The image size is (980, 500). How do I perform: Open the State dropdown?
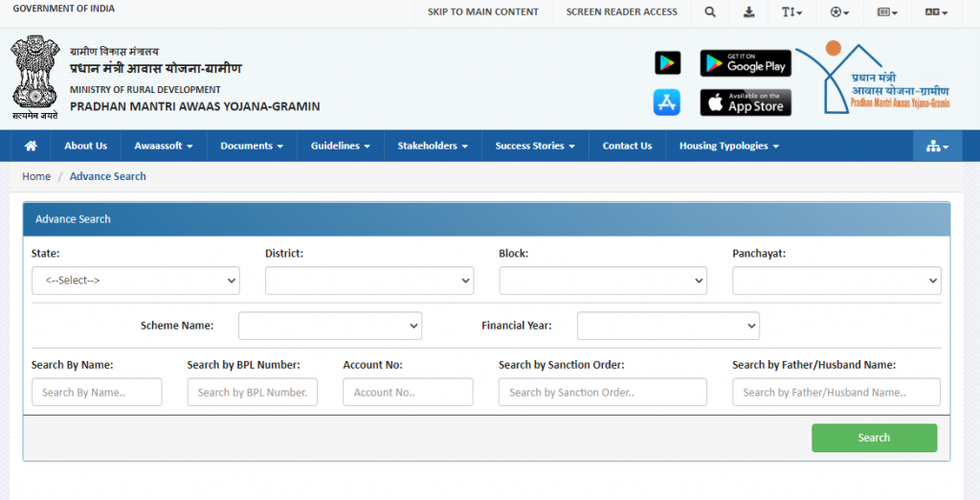pyautogui.click(x=136, y=281)
